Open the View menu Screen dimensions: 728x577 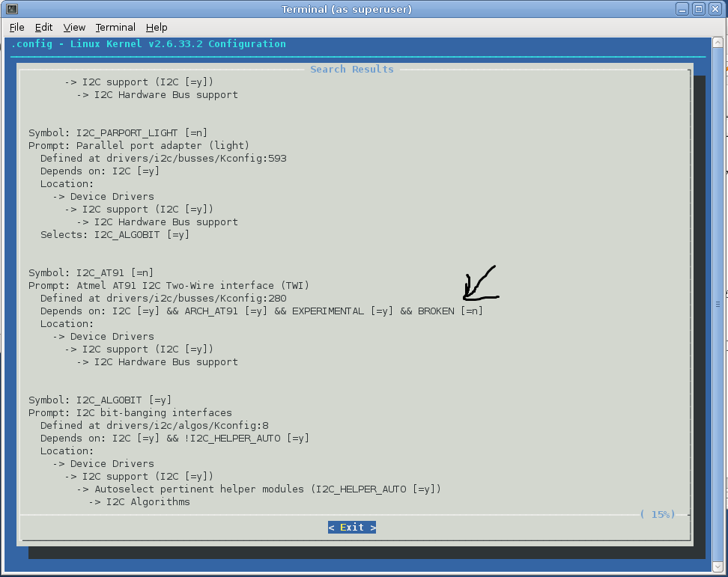tap(74, 28)
